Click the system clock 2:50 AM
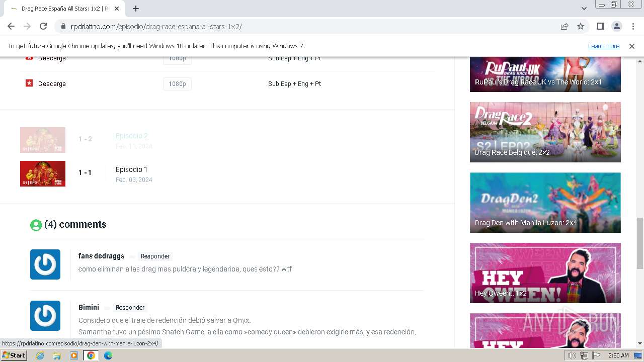644x362 pixels. [618, 355]
